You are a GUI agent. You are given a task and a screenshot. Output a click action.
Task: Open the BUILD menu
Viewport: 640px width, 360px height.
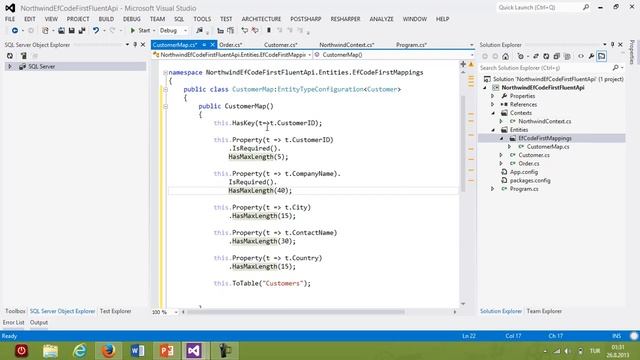(x=106, y=19)
